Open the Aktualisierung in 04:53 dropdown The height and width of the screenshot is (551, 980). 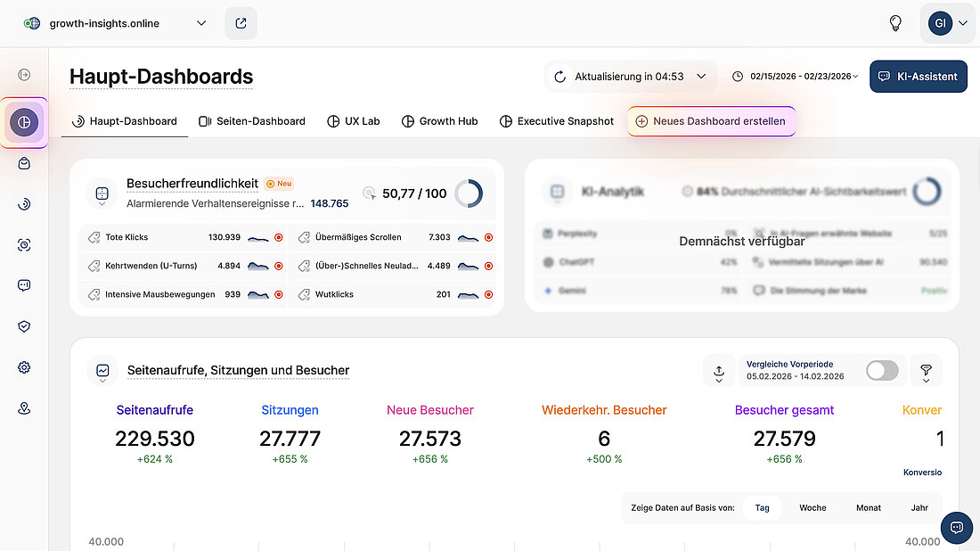(630, 77)
